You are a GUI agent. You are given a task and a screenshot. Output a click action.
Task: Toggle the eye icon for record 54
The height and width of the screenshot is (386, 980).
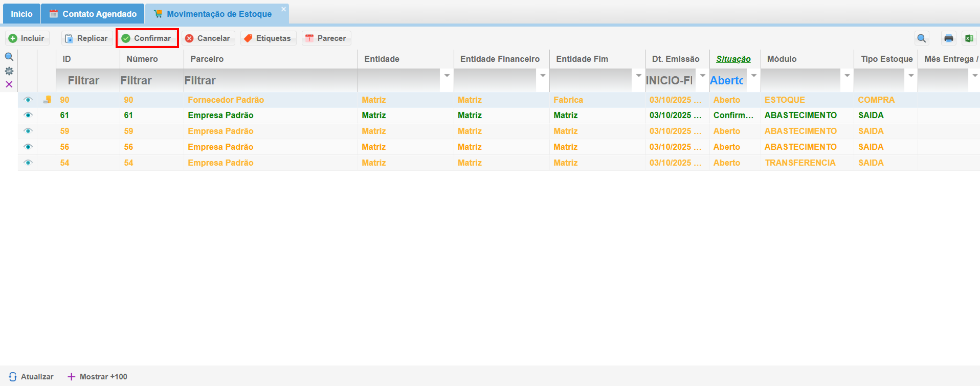(28, 163)
